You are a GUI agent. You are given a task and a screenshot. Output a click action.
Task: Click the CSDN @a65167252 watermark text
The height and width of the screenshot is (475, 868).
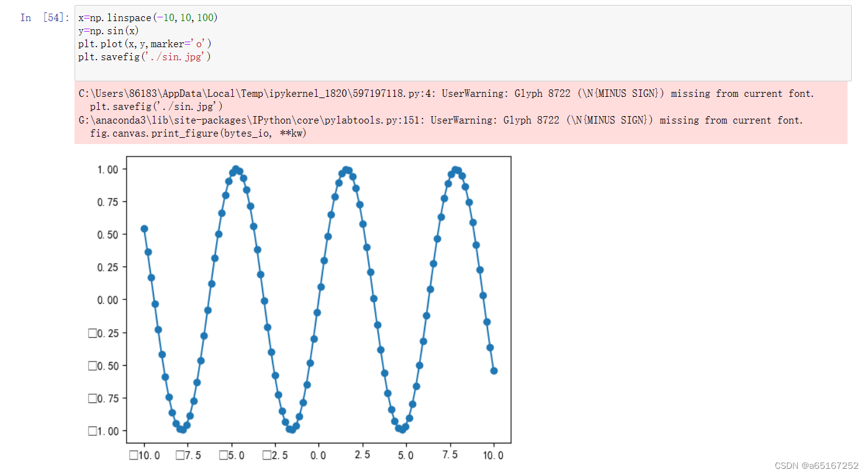816,465
